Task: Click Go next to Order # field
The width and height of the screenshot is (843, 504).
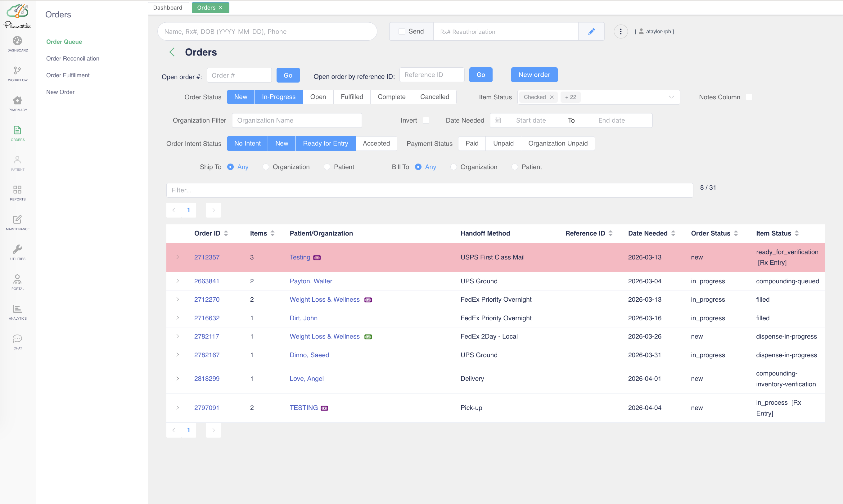Action: click(288, 75)
